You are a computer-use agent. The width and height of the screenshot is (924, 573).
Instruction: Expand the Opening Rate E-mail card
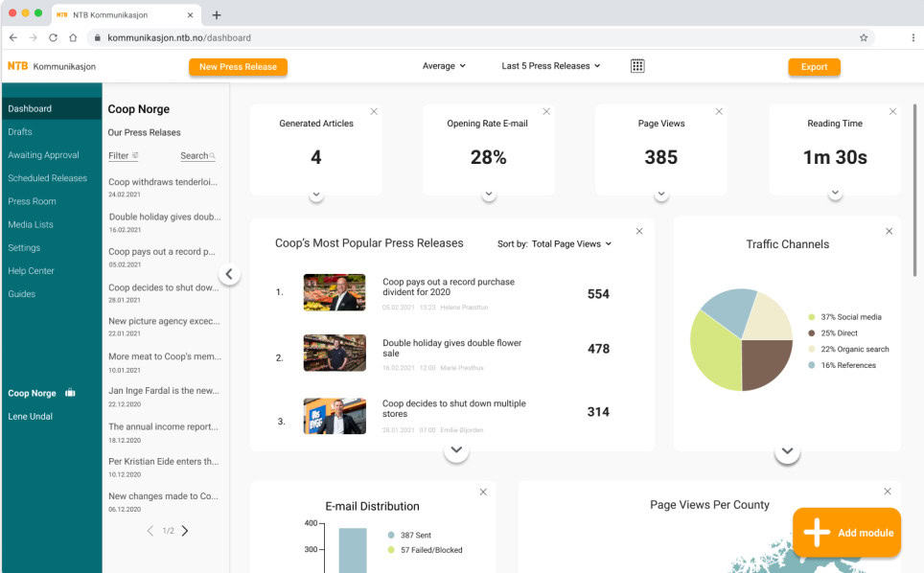tap(489, 195)
